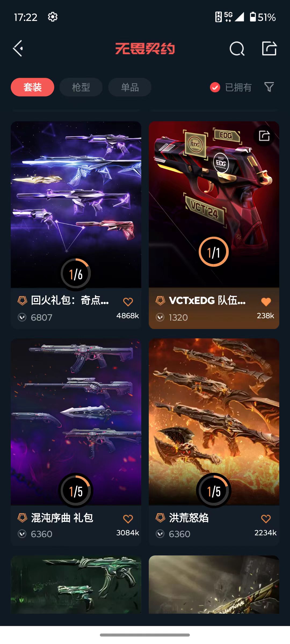Tap the 1/6 progress ring

click(76, 274)
